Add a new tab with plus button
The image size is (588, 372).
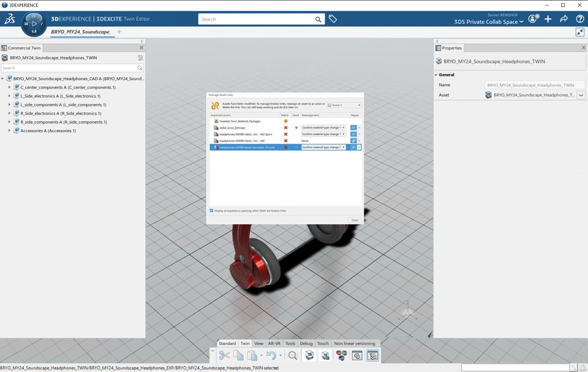pos(119,32)
